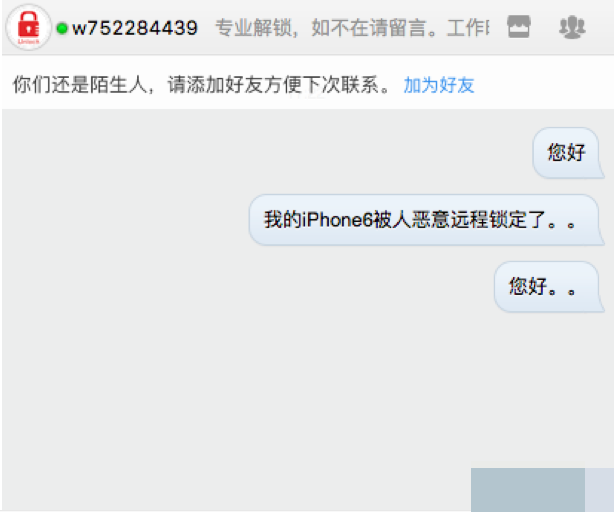This screenshot has width=614, height=512.
Task: Click the truncated 工作 text in the signature
Action: 468,28
